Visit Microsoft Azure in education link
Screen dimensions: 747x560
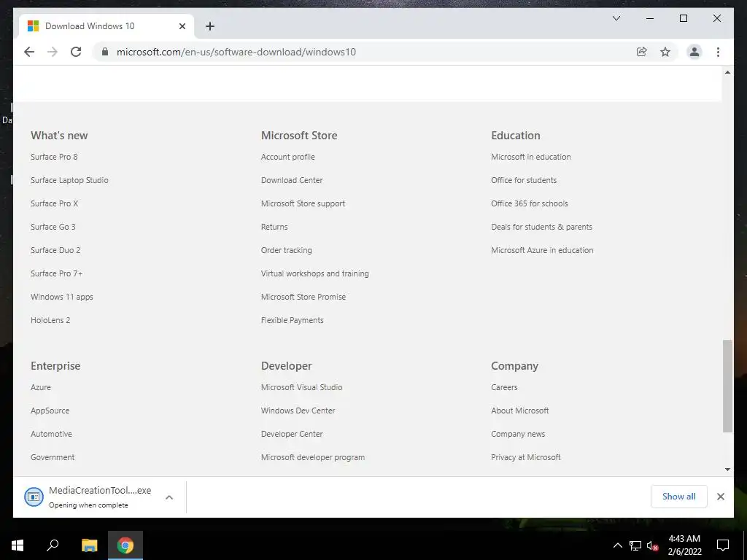pos(542,250)
